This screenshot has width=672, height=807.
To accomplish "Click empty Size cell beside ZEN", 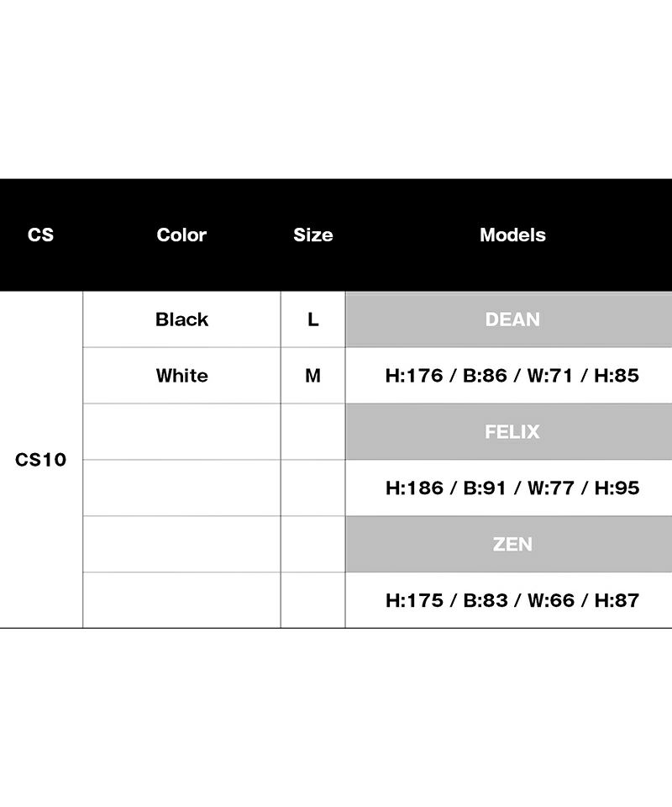I will click(312, 544).
